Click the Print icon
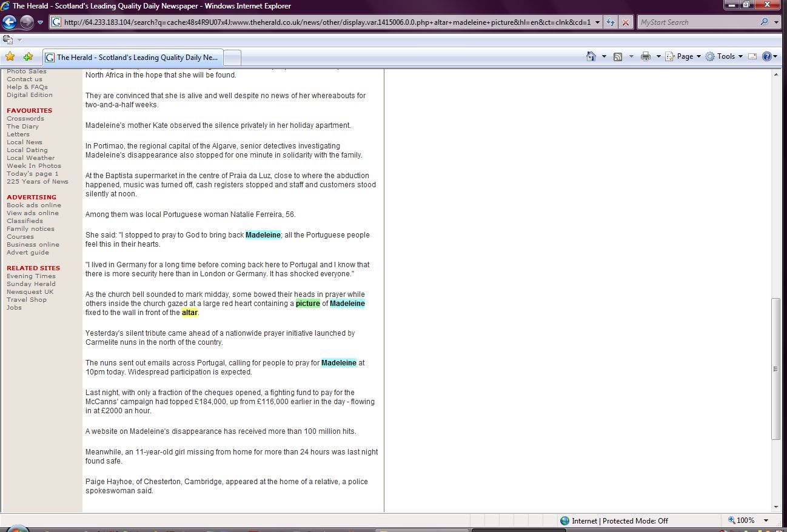 (x=646, y=56)
